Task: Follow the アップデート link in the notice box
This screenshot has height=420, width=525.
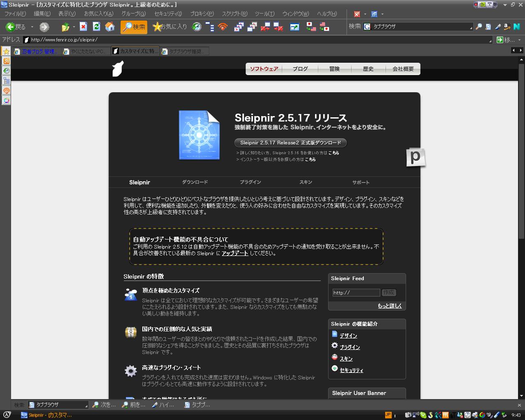Action: [235, 253]
